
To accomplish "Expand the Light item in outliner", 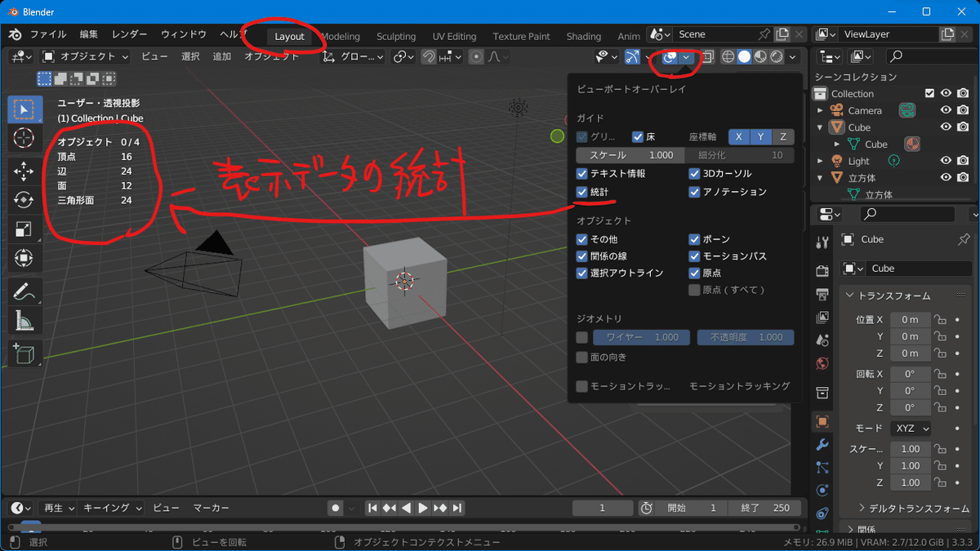I will click(821, 161).
